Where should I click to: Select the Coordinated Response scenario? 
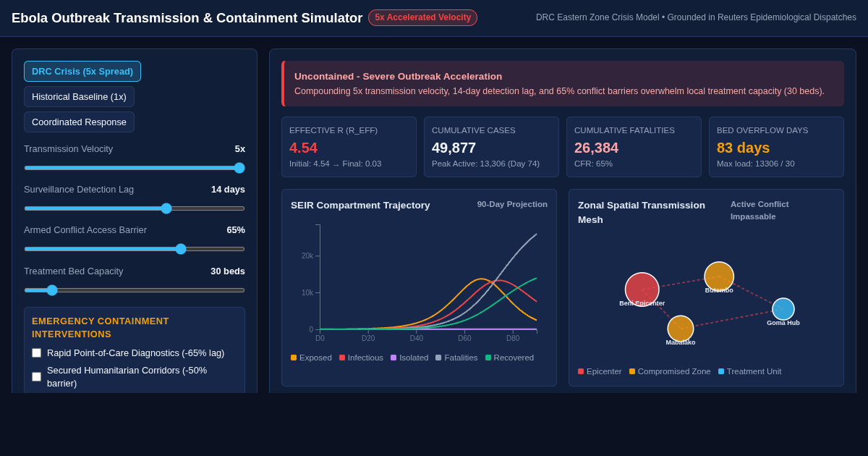coord(79,122)
